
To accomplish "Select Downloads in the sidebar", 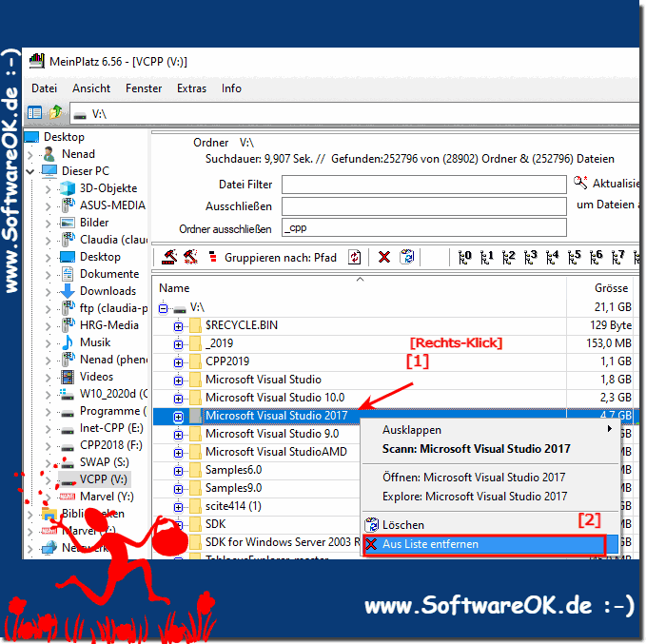I will tap(108, 291).
